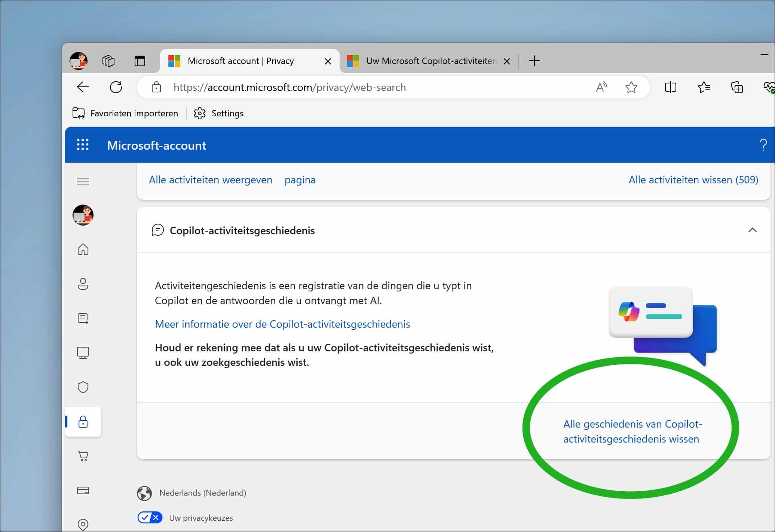The width and height of the screenshot is (775, 532).
Task: Click Alle activiteiten weergeven link
Action: [x=211, y=180]
